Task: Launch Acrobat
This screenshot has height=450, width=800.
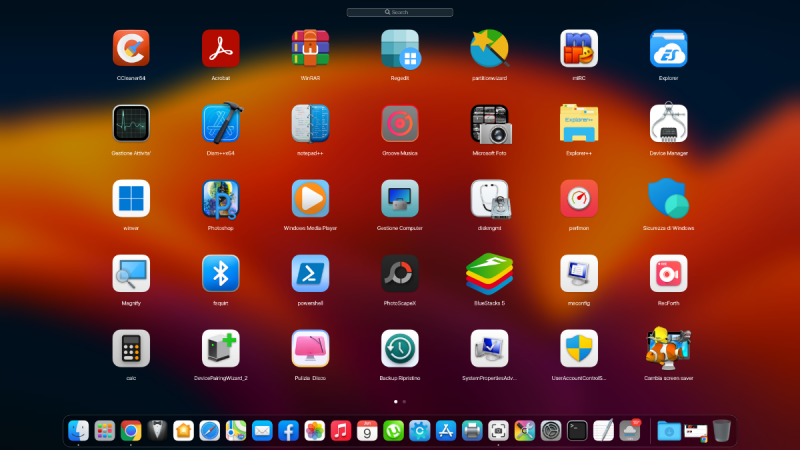Action: click(220, 48)
